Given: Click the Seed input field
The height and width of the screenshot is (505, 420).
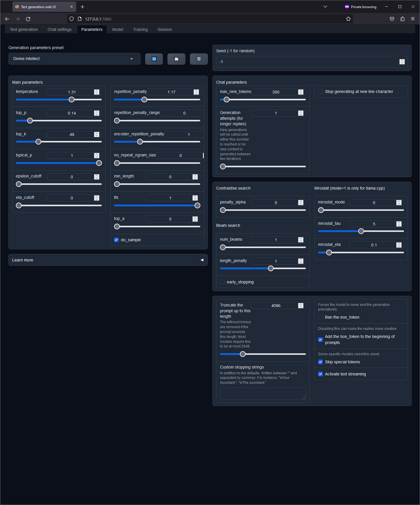Looking at the screenshot, I should [312, 62].
